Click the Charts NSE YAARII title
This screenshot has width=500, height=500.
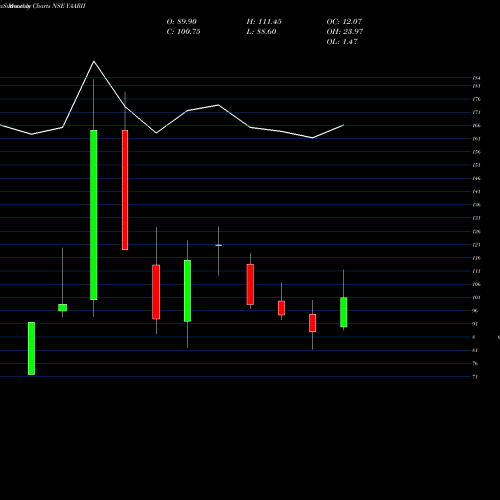59,6
